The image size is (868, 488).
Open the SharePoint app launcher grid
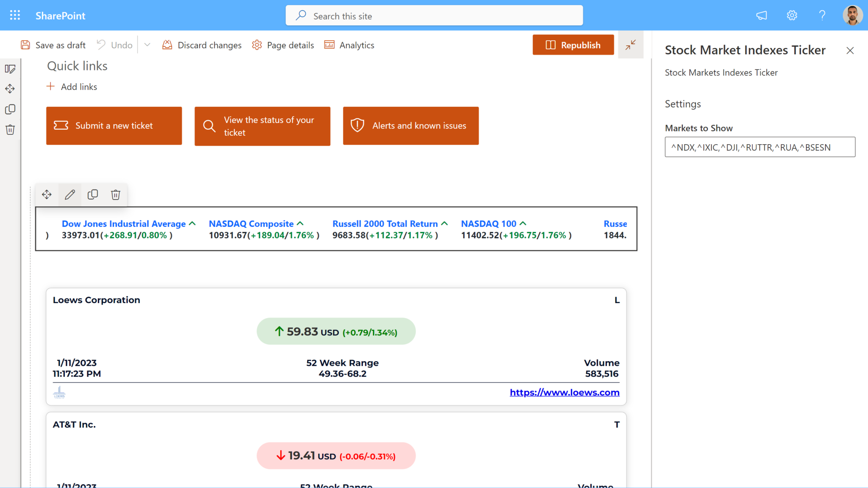pyautogui.click(x=15, y=16)
